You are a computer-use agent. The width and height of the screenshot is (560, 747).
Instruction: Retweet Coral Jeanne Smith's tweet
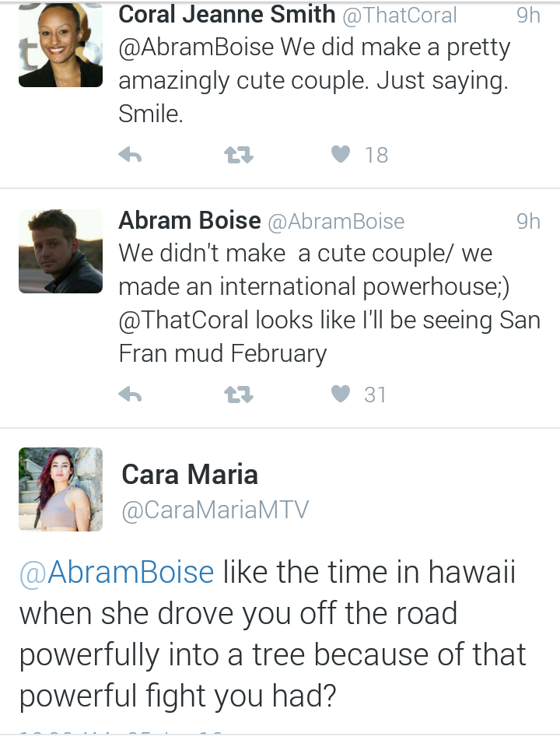(239, 155)
